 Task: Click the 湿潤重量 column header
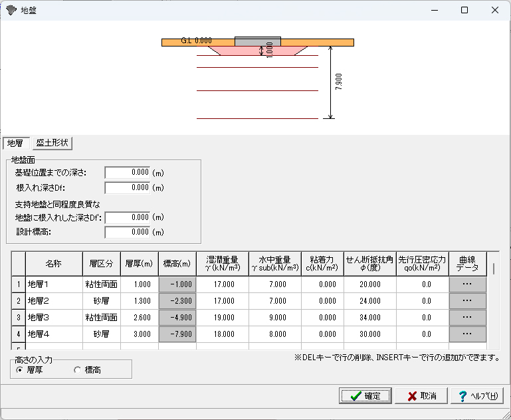pos(223,264)
